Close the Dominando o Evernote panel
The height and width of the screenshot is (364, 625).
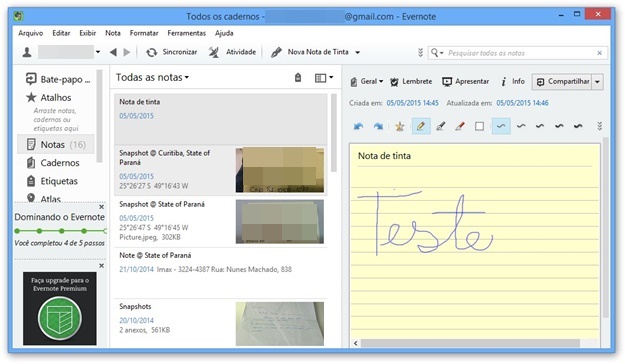click(102, 207)
